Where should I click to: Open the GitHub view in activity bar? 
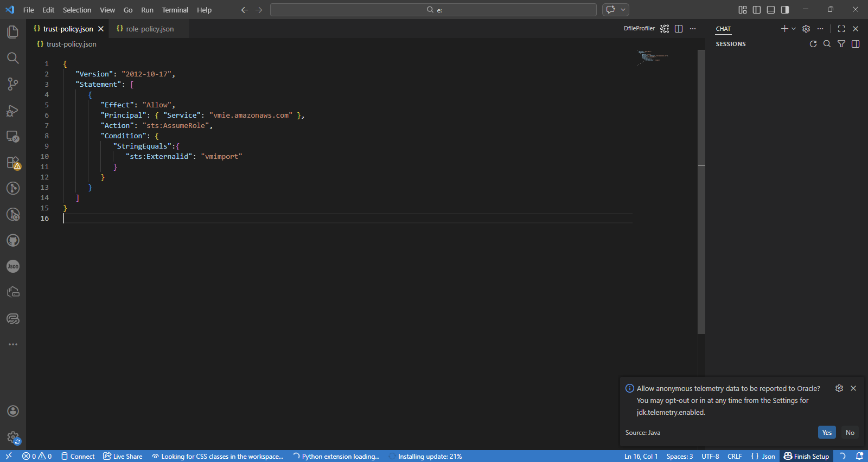coord(13,240)
